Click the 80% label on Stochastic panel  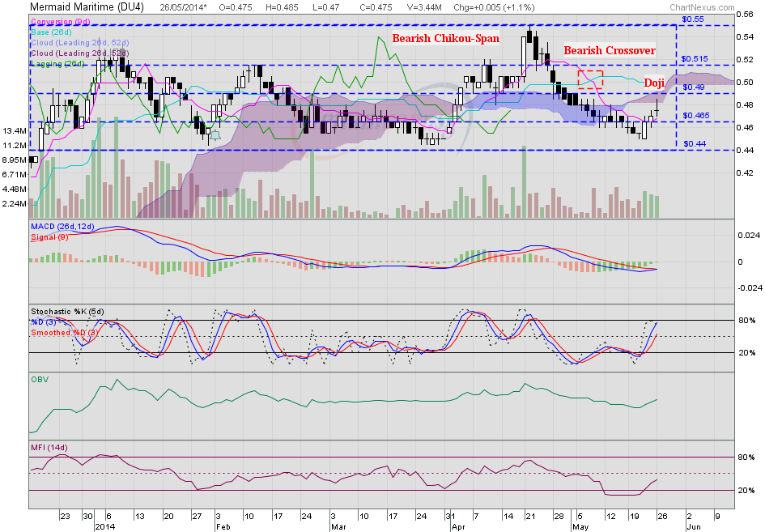coord(746,320)
